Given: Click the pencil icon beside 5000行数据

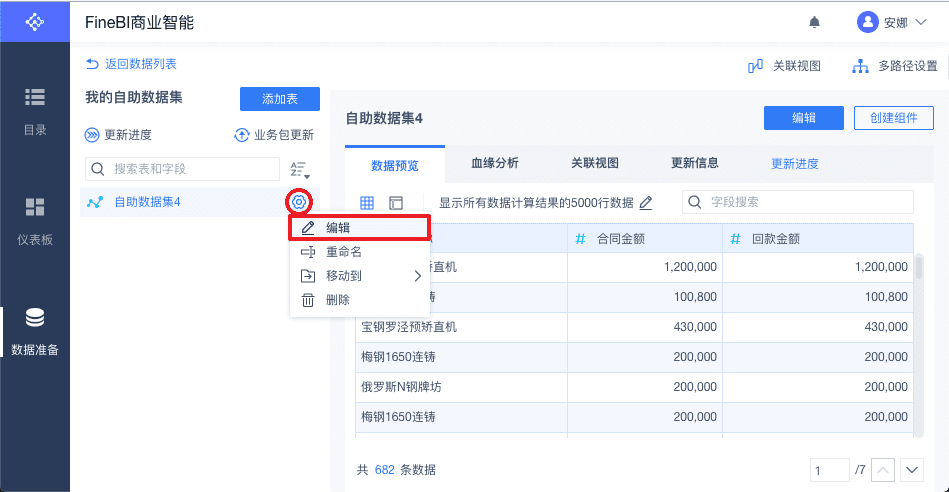Looking at the screenshot, I should point(646,202).
